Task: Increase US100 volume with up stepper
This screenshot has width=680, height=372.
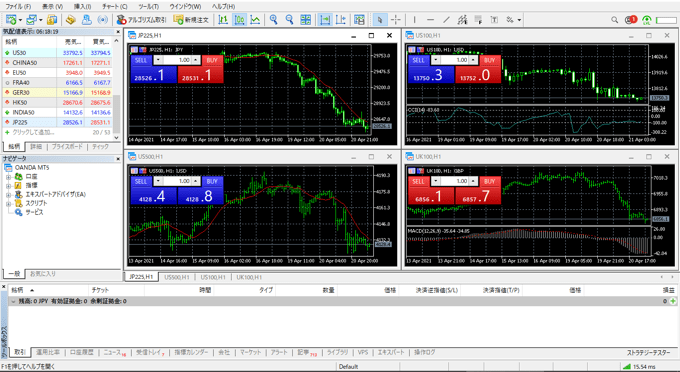Action: click(474, 60)
